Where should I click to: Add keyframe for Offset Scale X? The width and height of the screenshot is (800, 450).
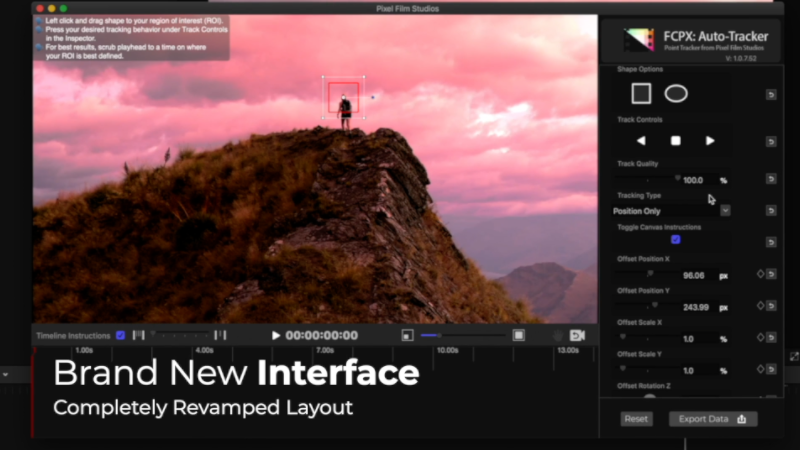[760, 337]
